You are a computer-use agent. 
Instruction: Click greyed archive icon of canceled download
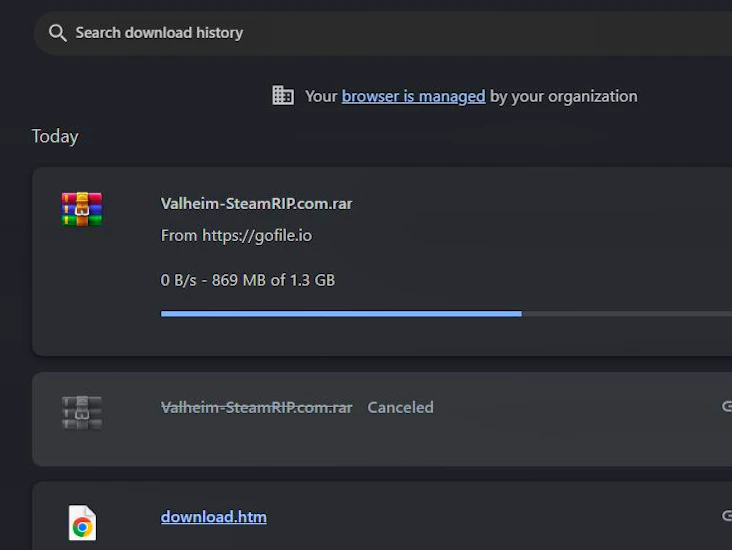coord(82,412)
